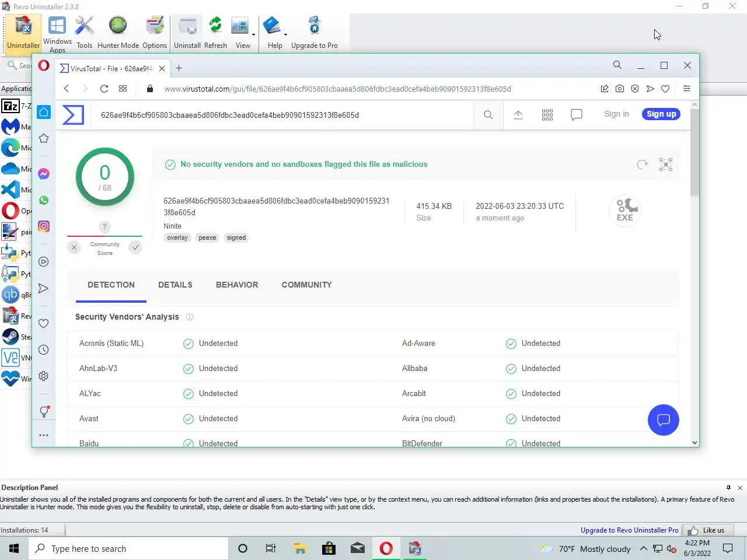The width and height of the screenshot is (747, 560).
Task: Activate Hunter Mode in Revo
Action: [118, 34]
